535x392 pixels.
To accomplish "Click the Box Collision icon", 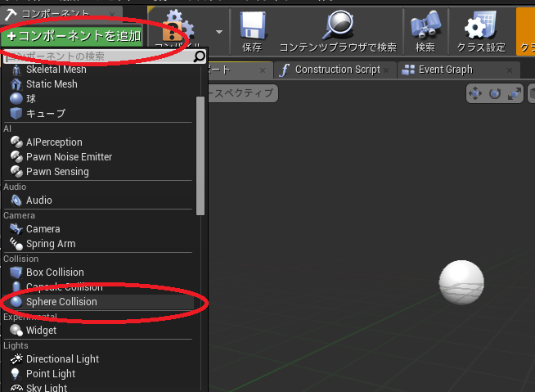I will (x=16, y=273).
